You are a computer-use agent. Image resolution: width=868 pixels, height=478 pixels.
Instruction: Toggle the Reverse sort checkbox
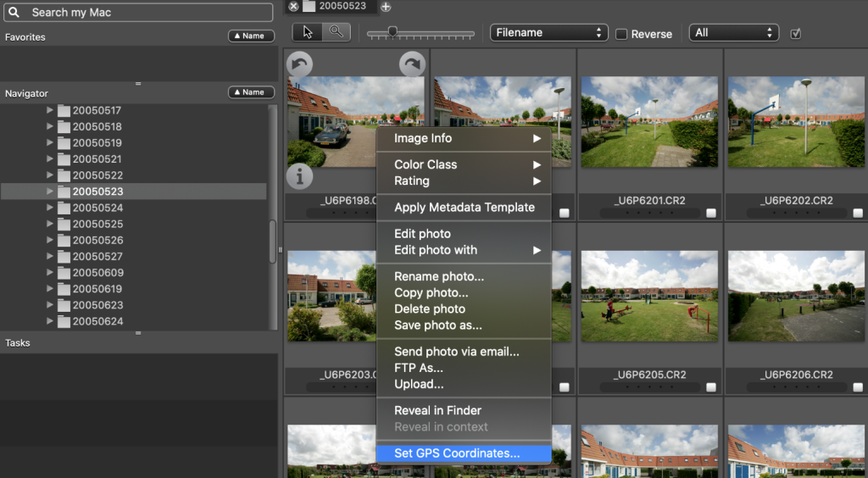click(621, 34)
